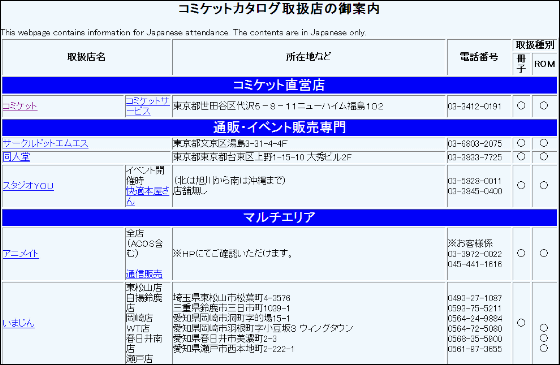560x365 pixels.
Task: Click the 取扱種別 header cell
Action: pyautogui.click(x=535, y=45)
